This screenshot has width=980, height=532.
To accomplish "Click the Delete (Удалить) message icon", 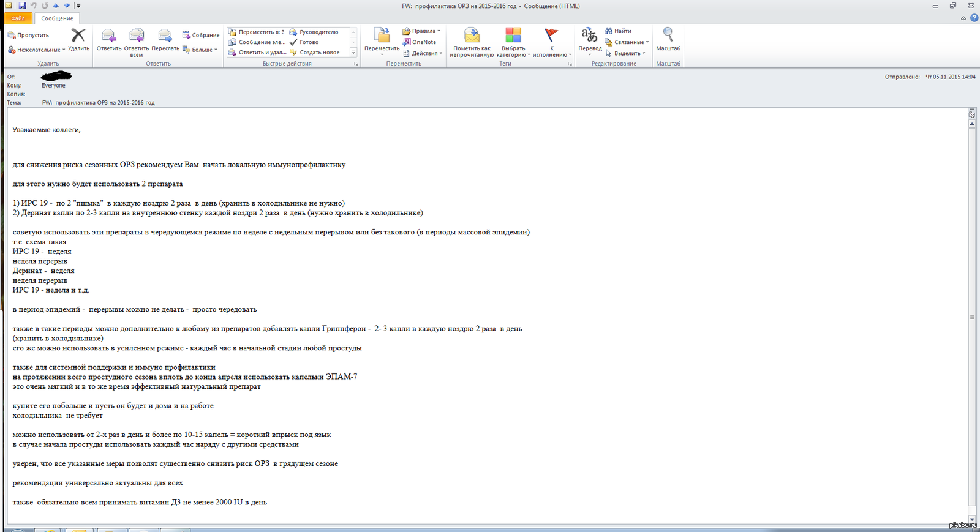I will (x=78, y=36).
